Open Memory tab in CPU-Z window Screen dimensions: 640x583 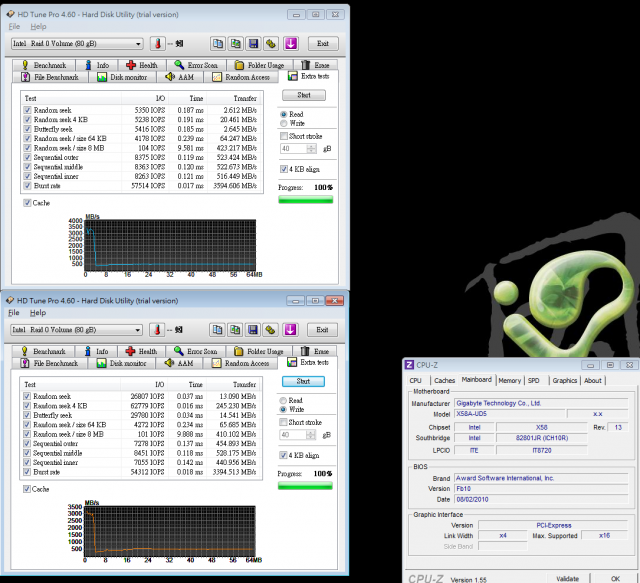tap(510, 381)
